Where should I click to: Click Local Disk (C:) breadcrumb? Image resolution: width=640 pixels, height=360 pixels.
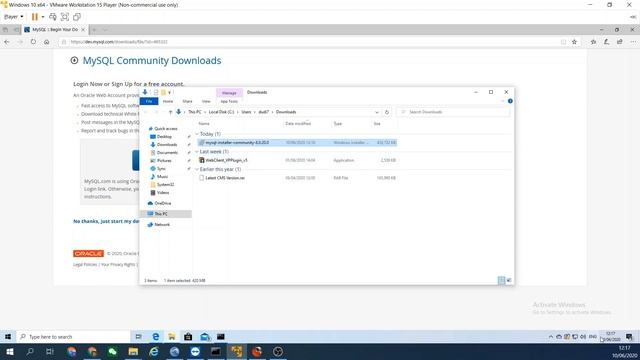point(221,112)
